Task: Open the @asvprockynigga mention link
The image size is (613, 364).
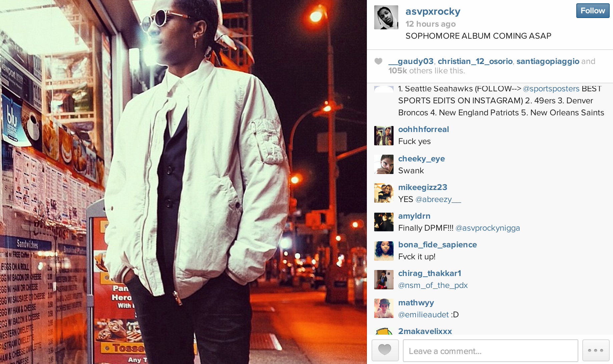Action: (x=488, y=228)
